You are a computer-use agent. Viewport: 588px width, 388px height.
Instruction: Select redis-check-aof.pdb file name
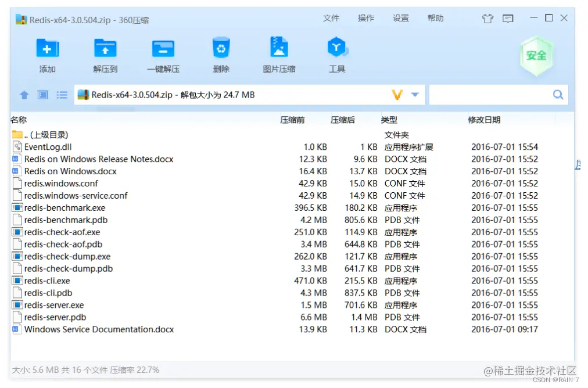(63, 244)
